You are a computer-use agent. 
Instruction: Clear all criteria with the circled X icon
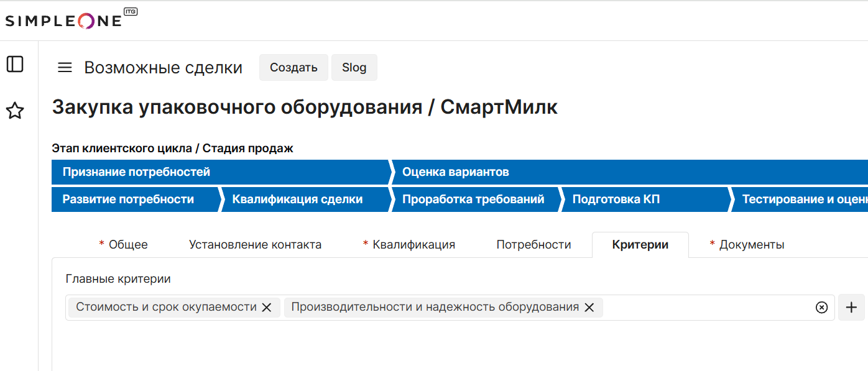point(822,308)
